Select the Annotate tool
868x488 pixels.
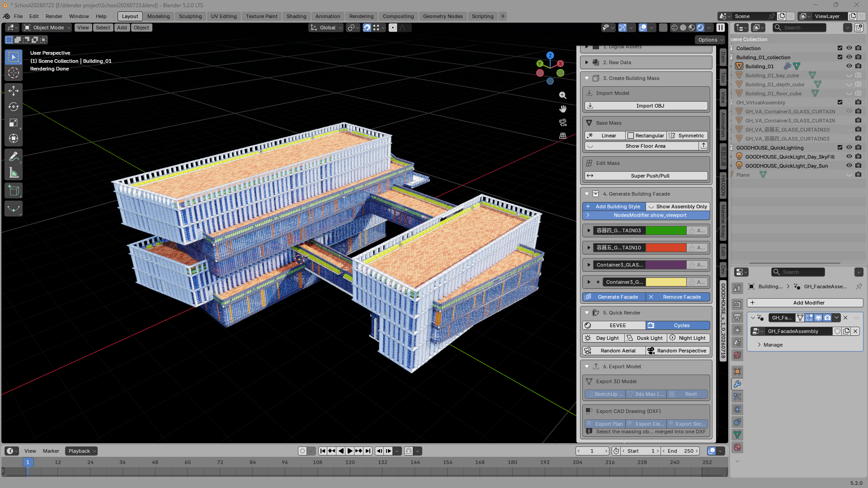tap(14, 157)
